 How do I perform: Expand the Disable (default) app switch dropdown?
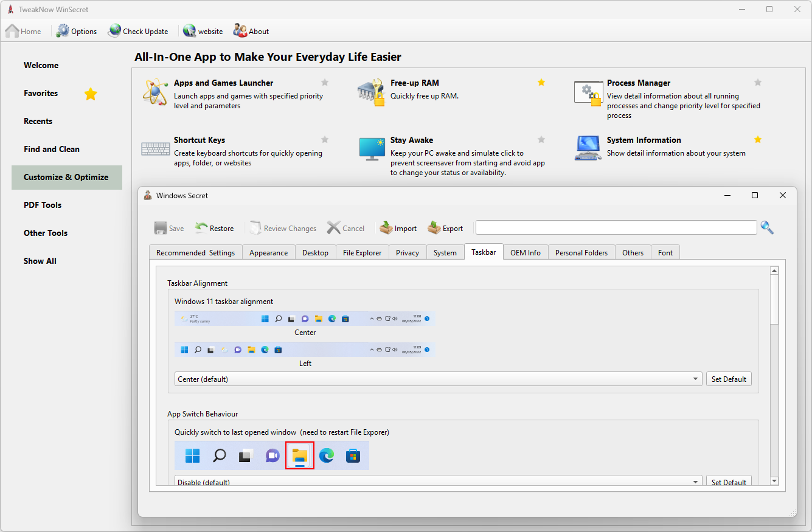pyautogui.click(x=438, y=481)
